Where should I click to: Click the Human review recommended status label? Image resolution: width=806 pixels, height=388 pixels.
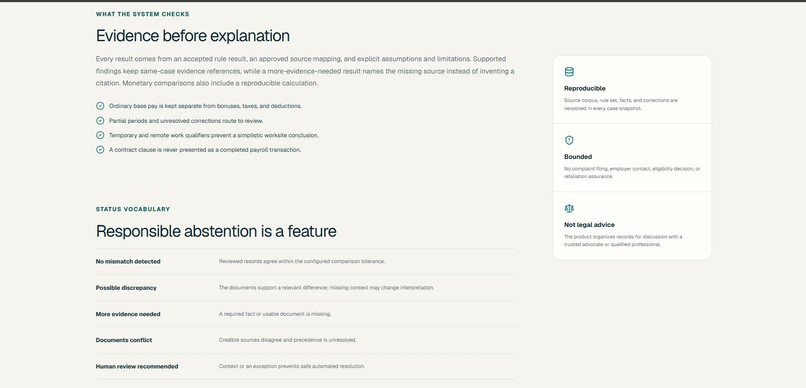(137, 366)
